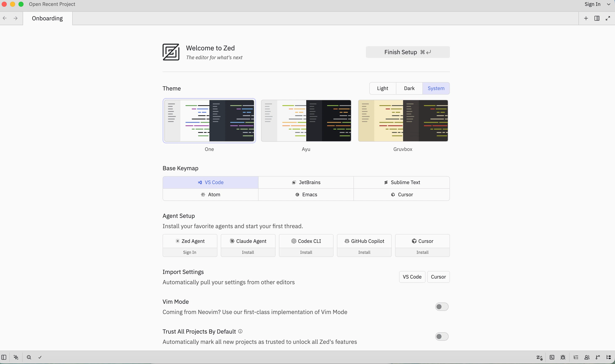Screen dimensions: 615x364
Task: Select the VS Code base keymap
Action: 210,182
